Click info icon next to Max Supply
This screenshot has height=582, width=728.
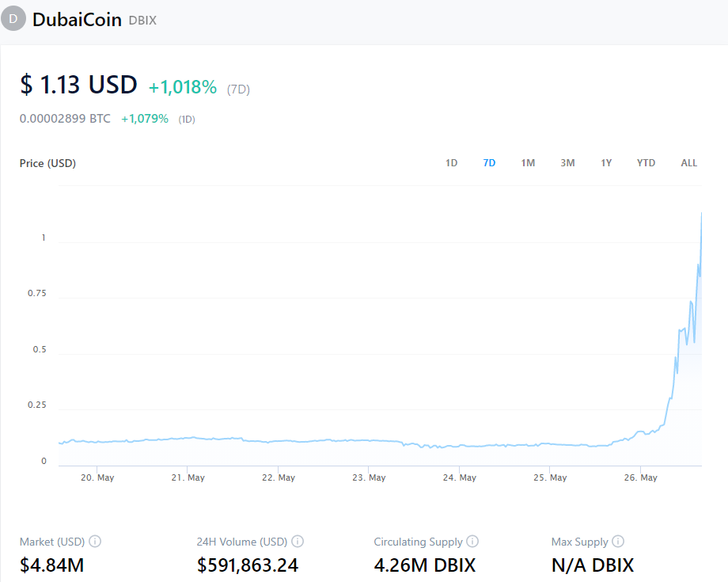click(618, 542)
